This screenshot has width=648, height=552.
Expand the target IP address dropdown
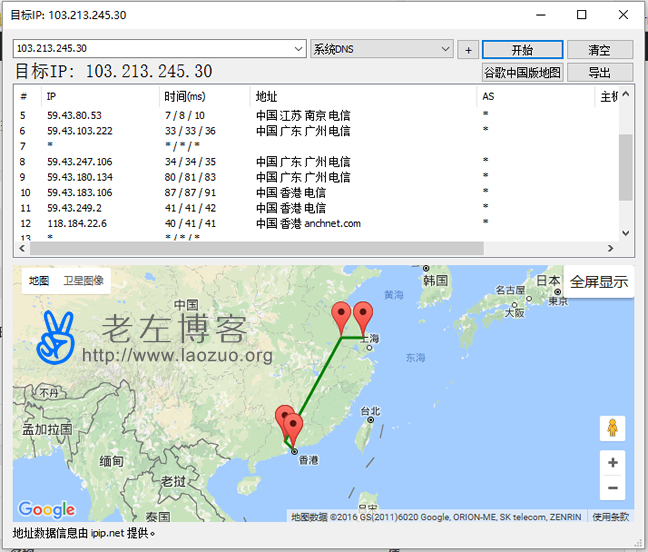pyautogui.click(x=299, y=49)
